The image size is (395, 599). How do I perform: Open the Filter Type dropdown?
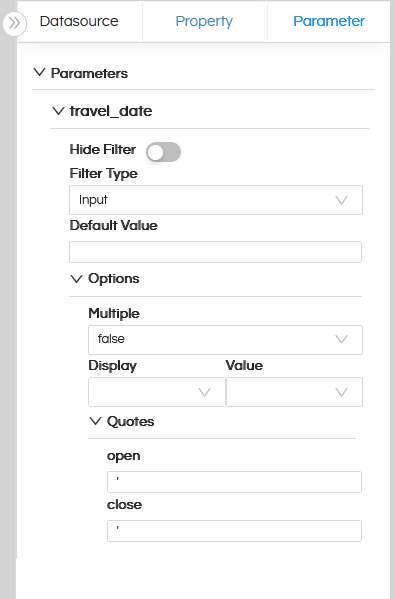click(216, 200)
